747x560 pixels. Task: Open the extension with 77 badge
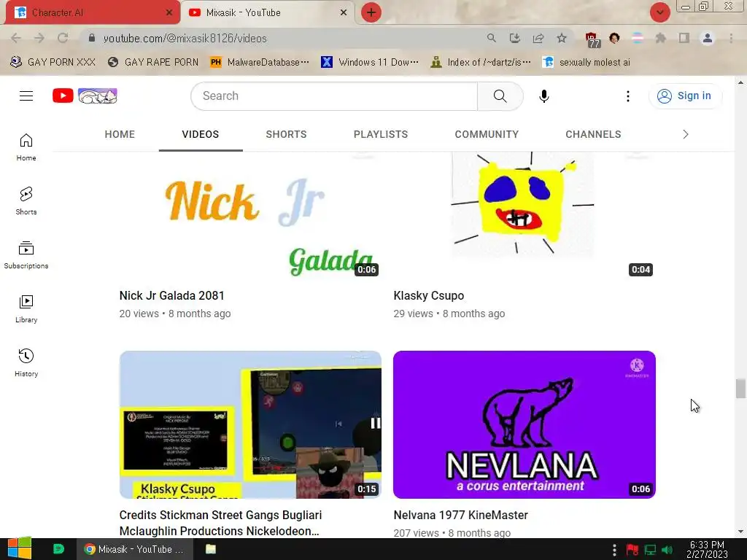pyautogui.click(x=592, y=40)
